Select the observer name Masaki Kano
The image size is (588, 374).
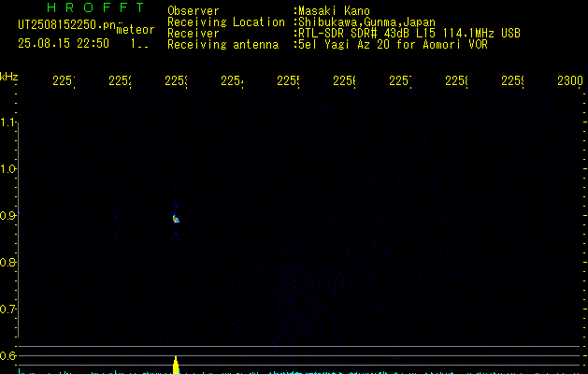tap(334, 11)
